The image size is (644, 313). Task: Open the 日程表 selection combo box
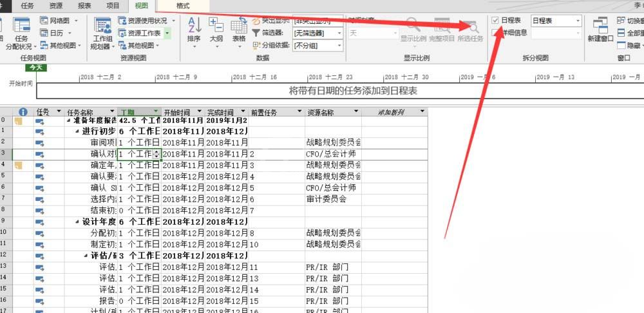click(x=556, y=21)
